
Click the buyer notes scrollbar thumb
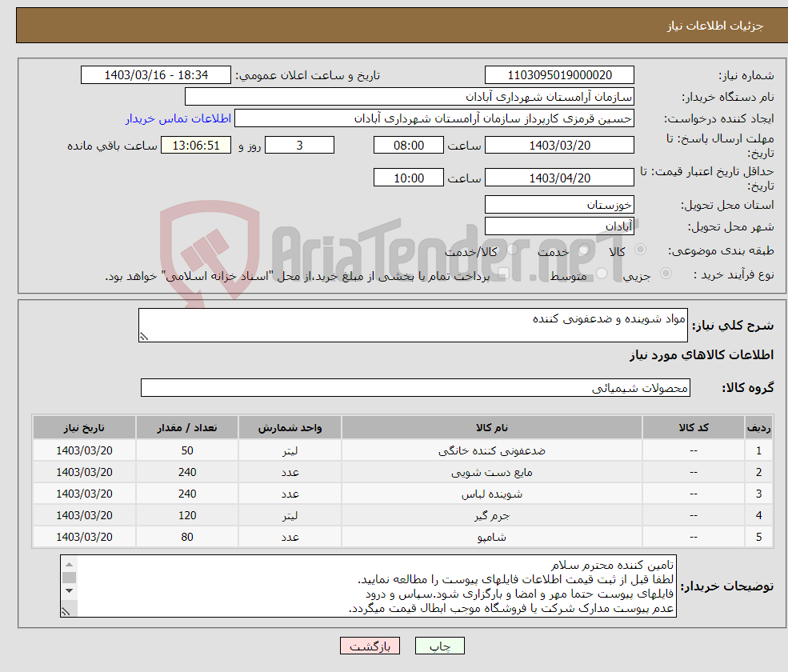tap(70, 578)
